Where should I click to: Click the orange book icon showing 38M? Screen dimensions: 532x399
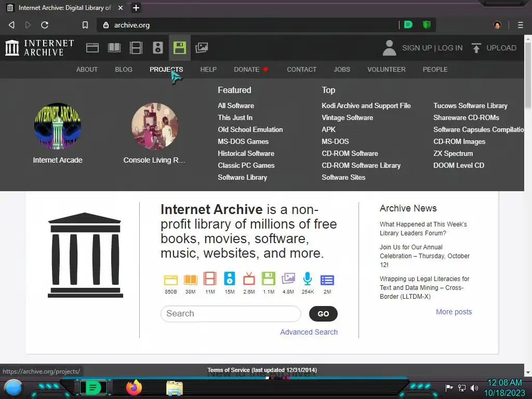pos(190,279)
